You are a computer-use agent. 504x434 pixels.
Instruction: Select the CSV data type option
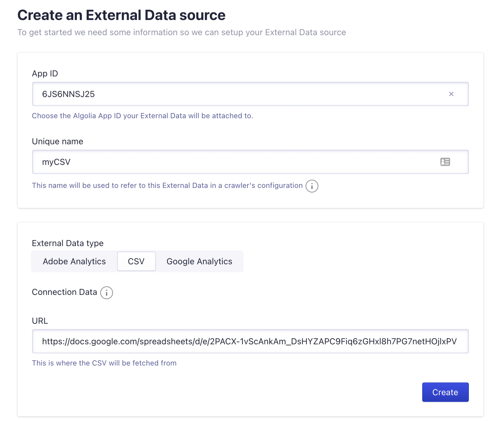pos(136,261)
